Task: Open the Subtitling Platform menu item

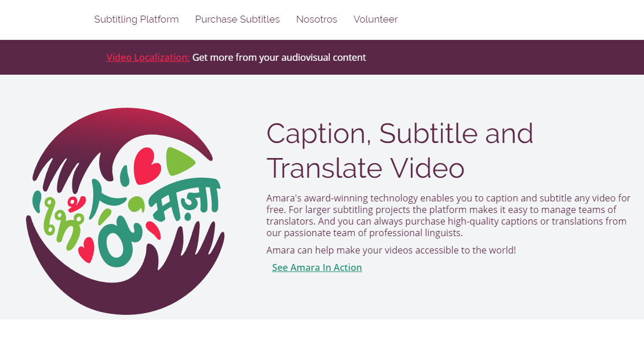Action: (x=136, y=19)
